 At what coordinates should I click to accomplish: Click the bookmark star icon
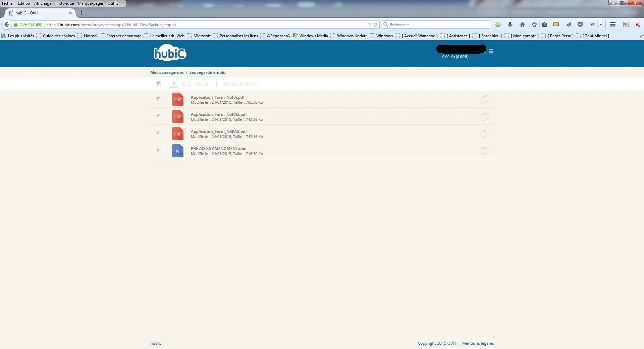534,24
